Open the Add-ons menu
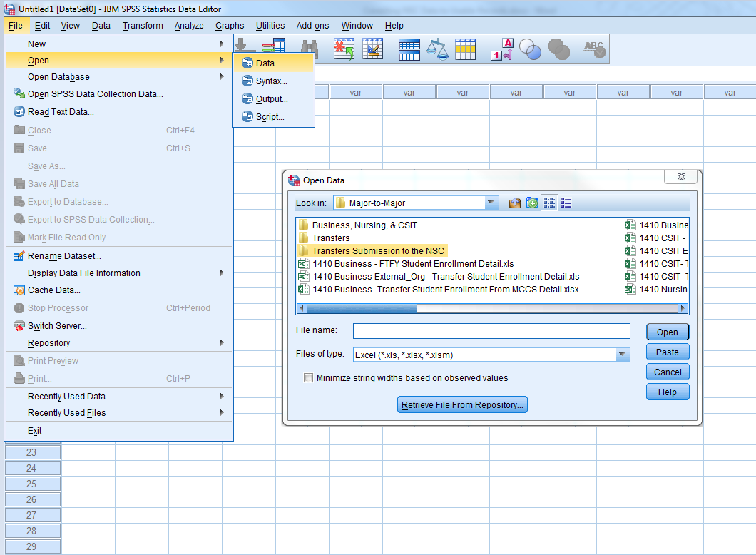 click(x=312, y=26)
